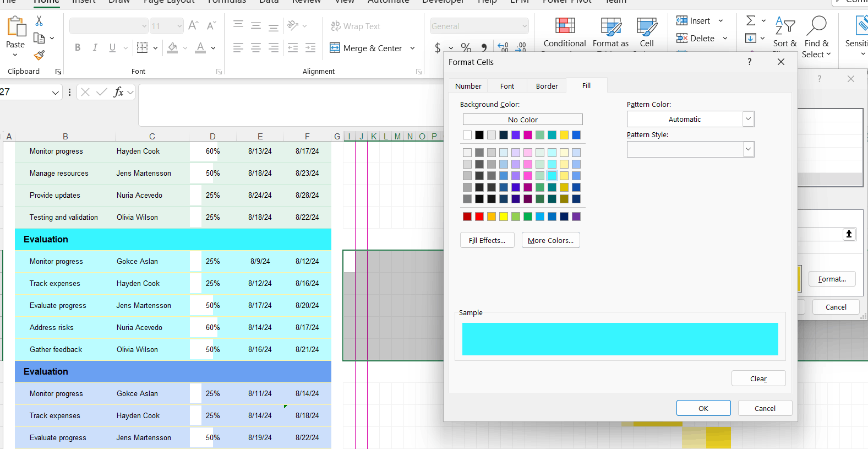Click the Comma Style icon
This screenshot has width=868, height=449.
tap(484, 47)
